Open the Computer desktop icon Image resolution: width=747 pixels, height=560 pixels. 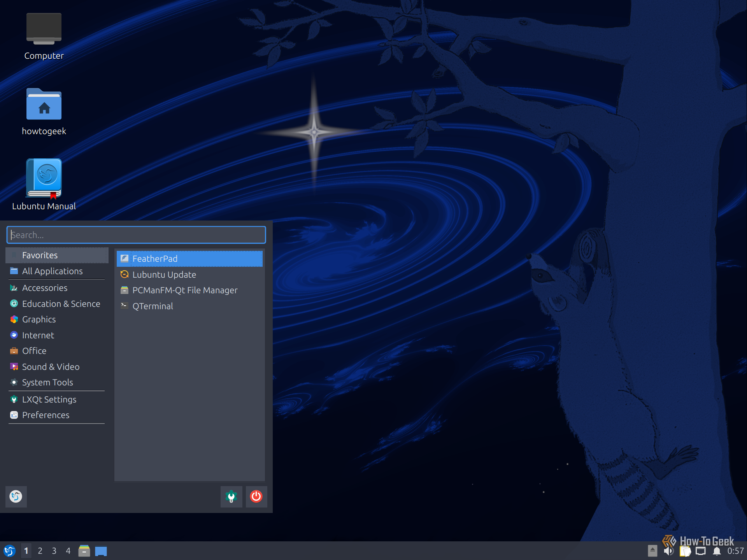44,36
